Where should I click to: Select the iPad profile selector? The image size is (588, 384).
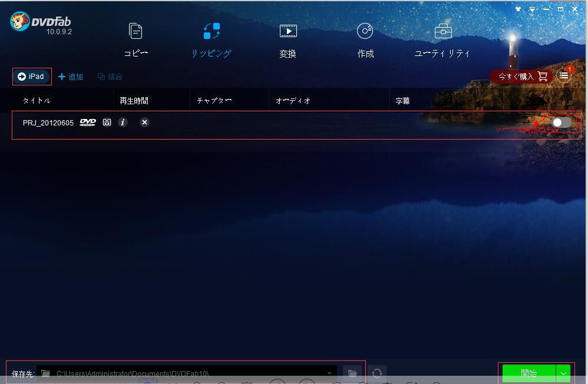[31, 76]
